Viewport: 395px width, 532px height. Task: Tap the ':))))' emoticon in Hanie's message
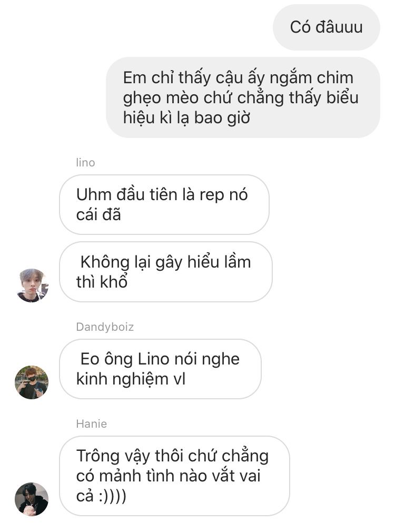tap(112, 496)
